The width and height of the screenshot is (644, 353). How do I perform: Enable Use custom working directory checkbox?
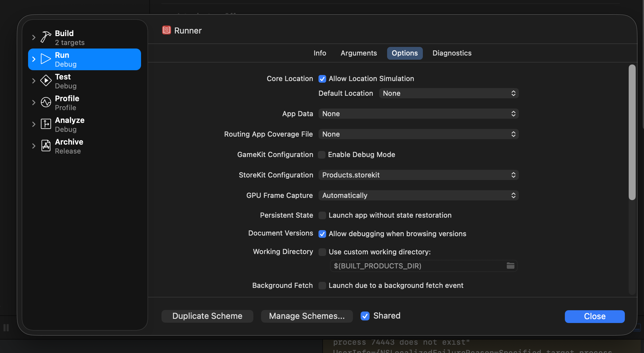(322, 252)
